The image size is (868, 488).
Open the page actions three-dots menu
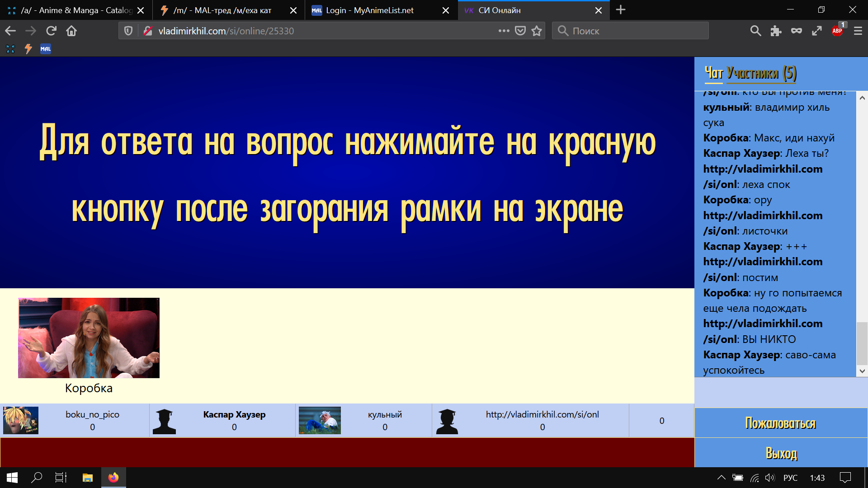tap(504, 31)
